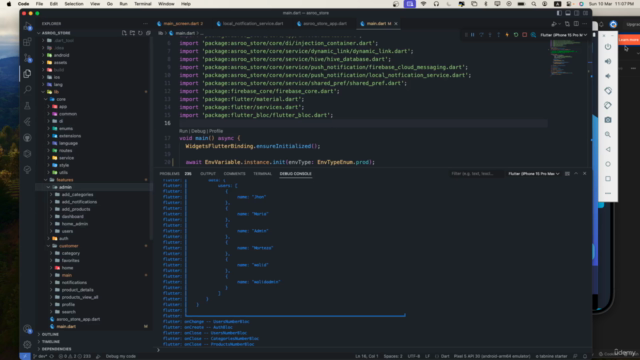The image size is (640, 360).
Task: Open Flutter DevTools widget inspector icon
Action: click(533, 35)
